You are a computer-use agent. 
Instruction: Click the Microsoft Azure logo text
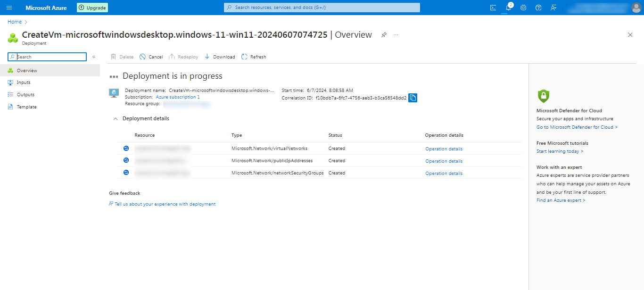pos(46,8)
